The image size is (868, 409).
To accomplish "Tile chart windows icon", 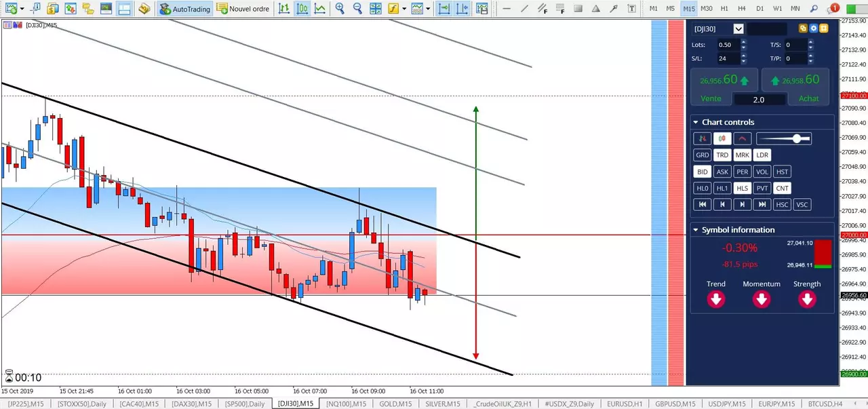I will click(x=375, y=9).
